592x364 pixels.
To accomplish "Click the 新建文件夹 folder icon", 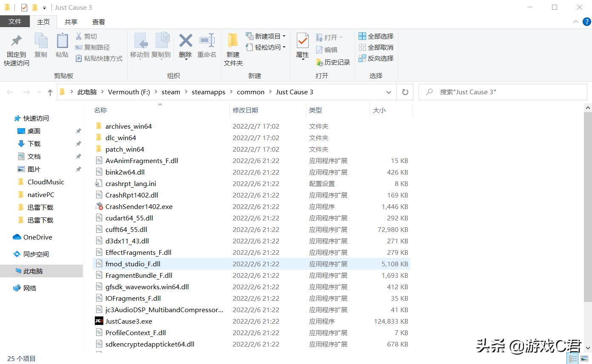I will (x=233, y=41).
